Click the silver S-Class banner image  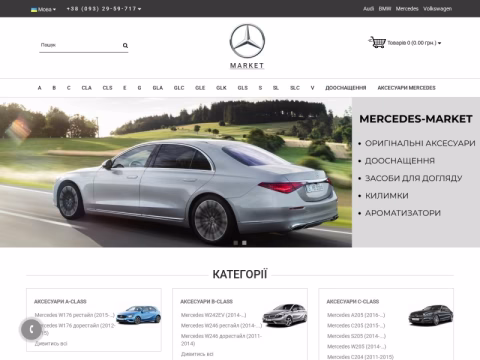(x=176, y=172)
